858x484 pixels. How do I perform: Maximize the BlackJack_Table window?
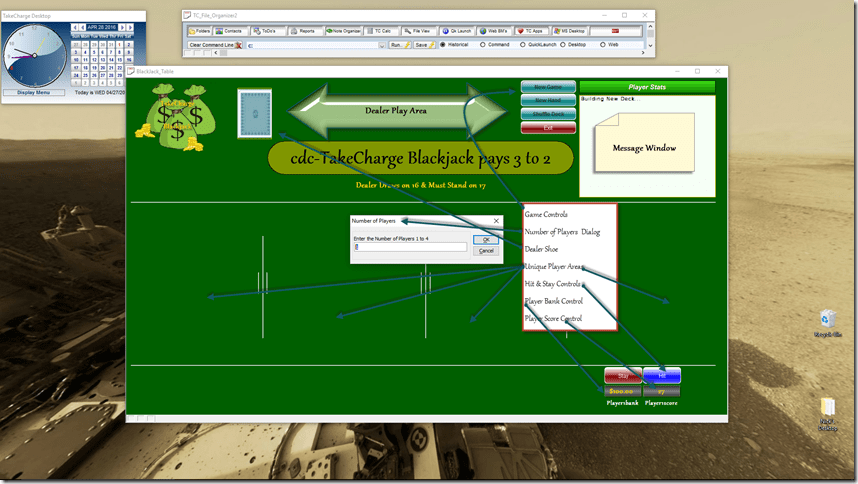697,71
